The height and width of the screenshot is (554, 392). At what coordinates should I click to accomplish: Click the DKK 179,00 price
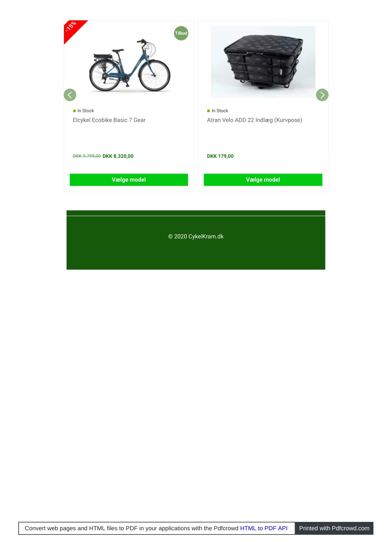click(x=220, y=156)
